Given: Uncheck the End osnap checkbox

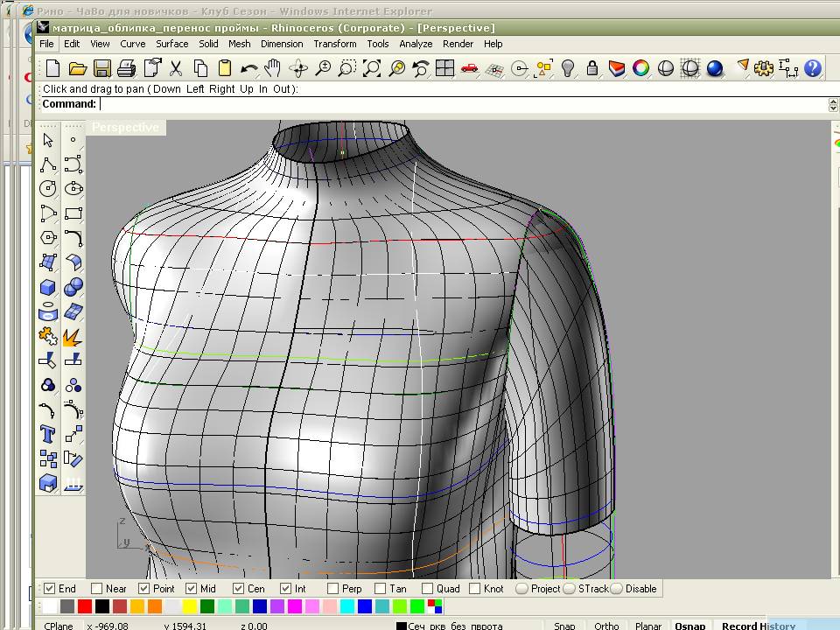Looking at the screenshot, I should 50,589.
